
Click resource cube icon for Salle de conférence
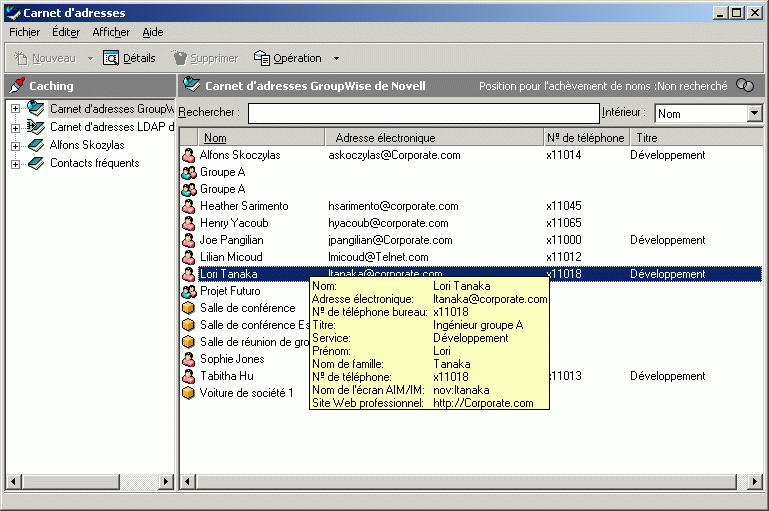pos(188,308)
